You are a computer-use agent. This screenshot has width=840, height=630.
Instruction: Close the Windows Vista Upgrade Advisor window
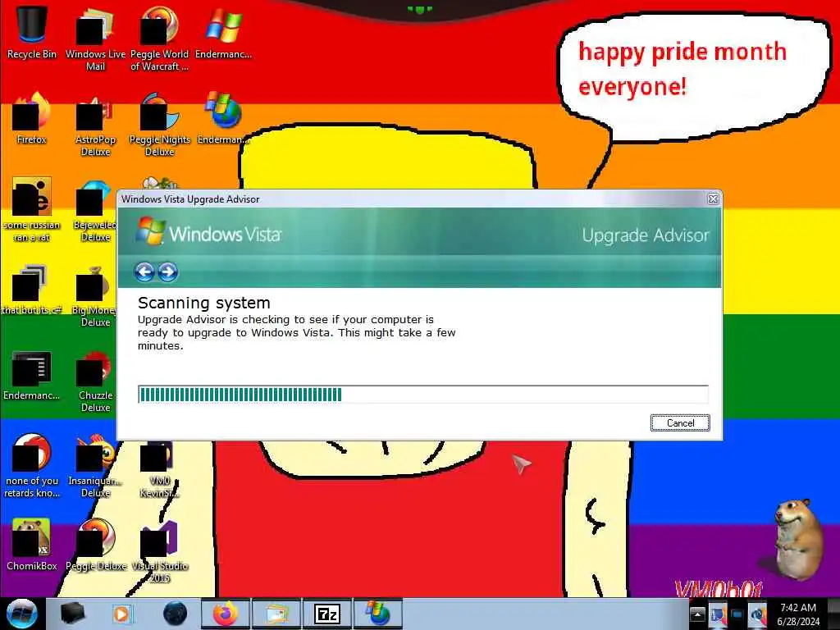tap(713, 199)
